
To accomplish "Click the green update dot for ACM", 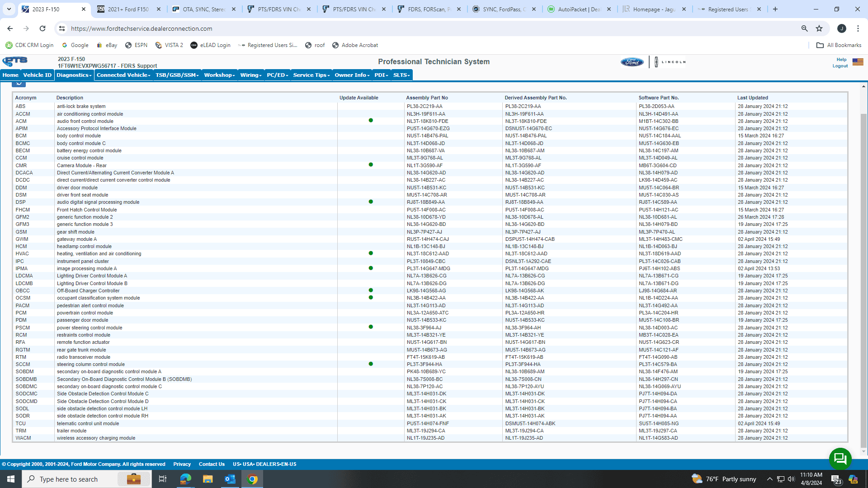I will tap(371, 121).
